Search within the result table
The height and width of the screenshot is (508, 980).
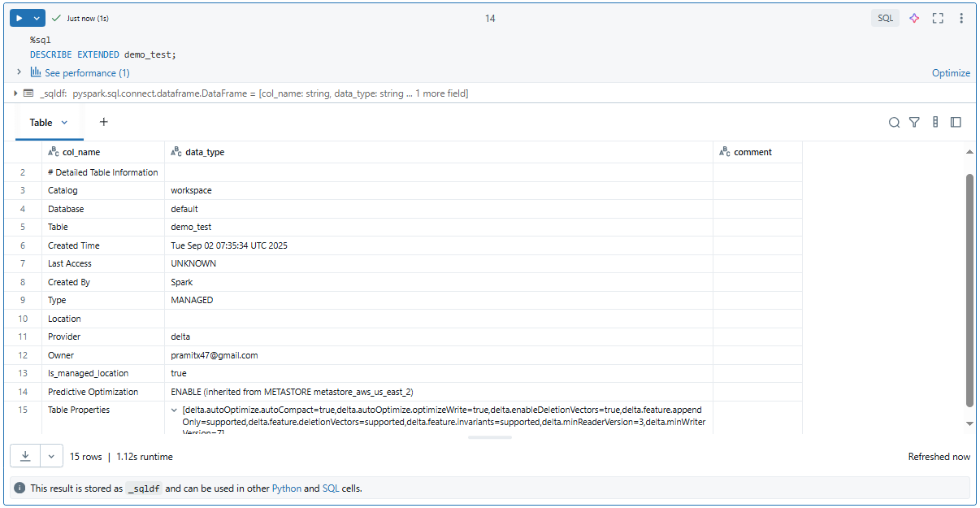pos(895,122)
